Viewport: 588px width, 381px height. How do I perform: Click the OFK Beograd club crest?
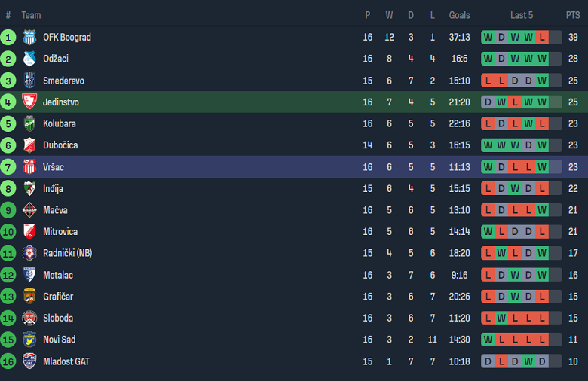29,38
